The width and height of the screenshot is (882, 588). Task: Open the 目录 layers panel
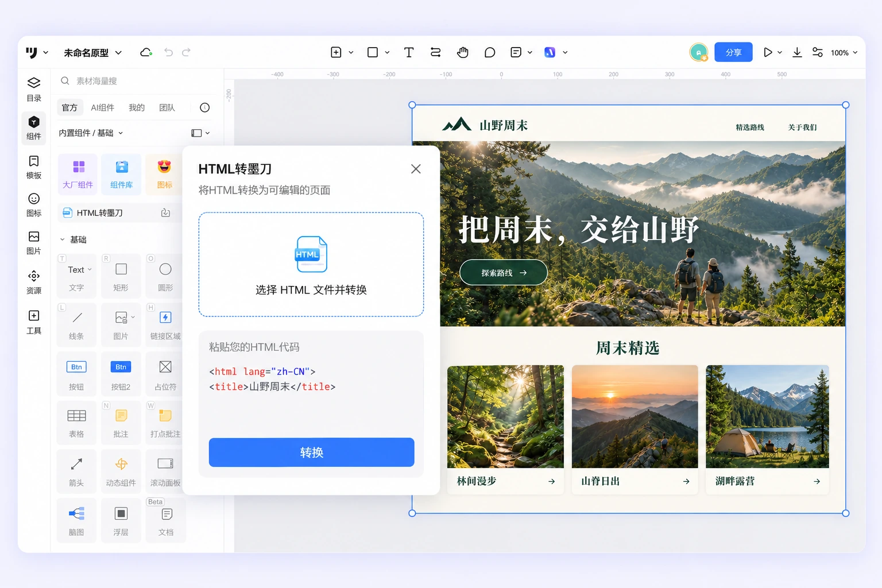(x=34, y=89)
